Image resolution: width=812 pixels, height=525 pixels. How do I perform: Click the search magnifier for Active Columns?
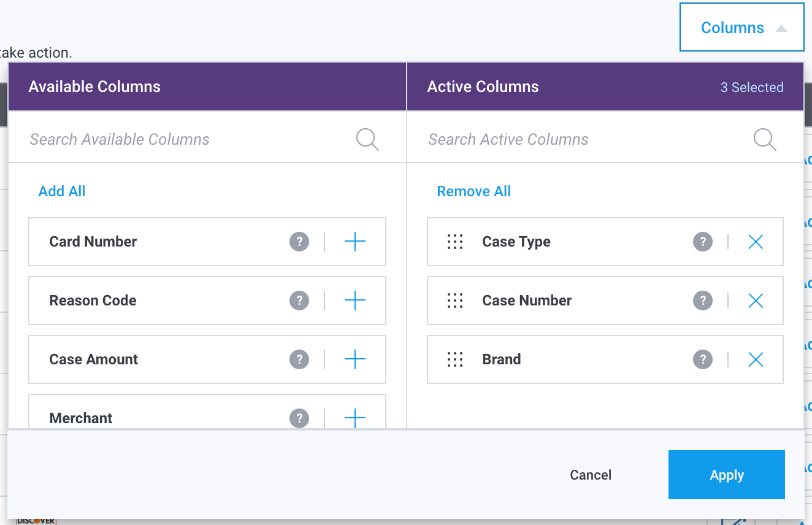765,139
